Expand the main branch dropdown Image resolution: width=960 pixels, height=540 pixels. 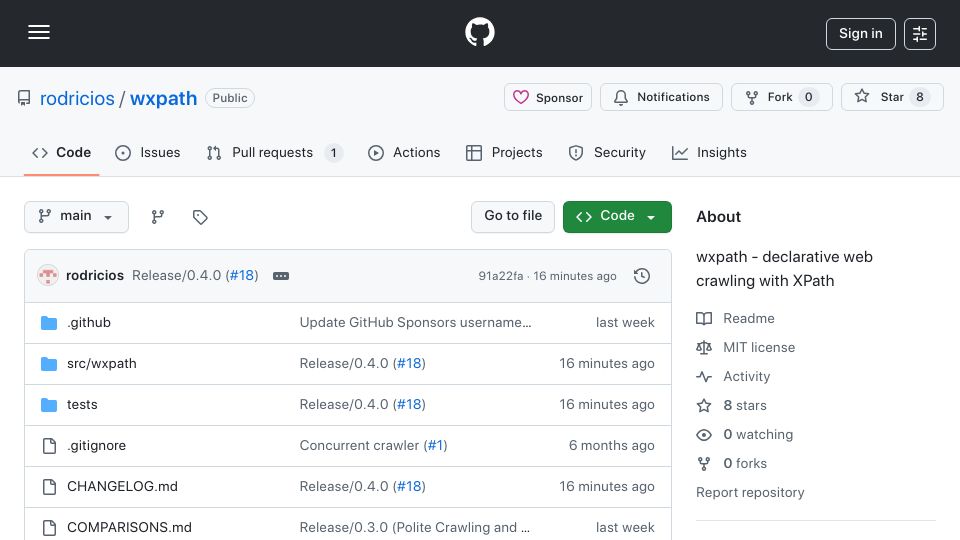(x=77, y=217)
